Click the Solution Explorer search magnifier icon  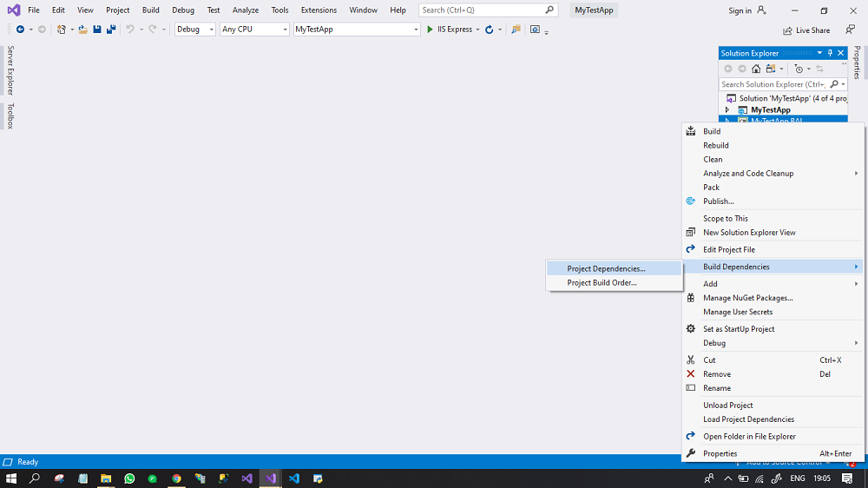(x=834, y=84)
